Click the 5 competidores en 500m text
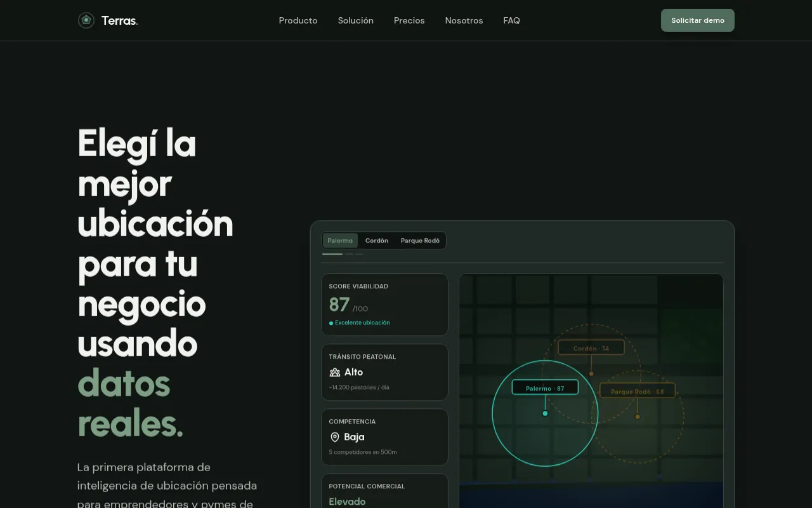The height and width of the screenshot is (508, 812). (x=363, y=452)
